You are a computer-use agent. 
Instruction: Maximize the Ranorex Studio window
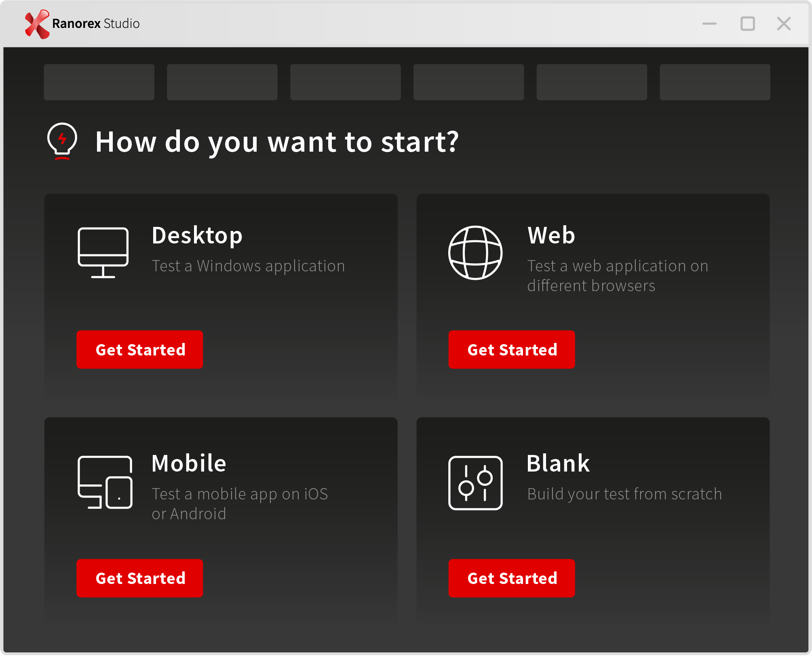pyautogui.click(x=747, y=24)
